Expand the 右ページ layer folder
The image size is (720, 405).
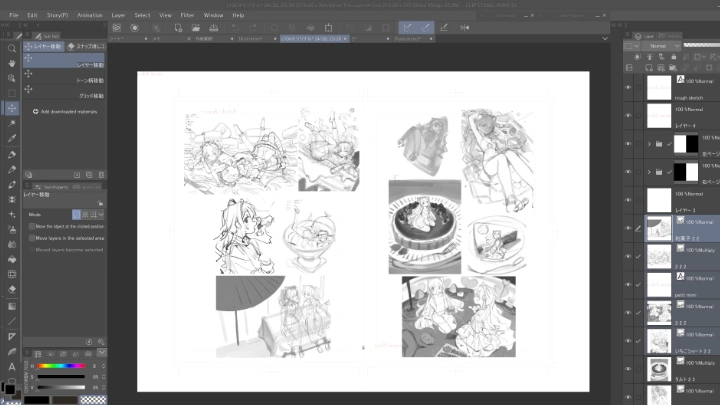coord(649,172)
